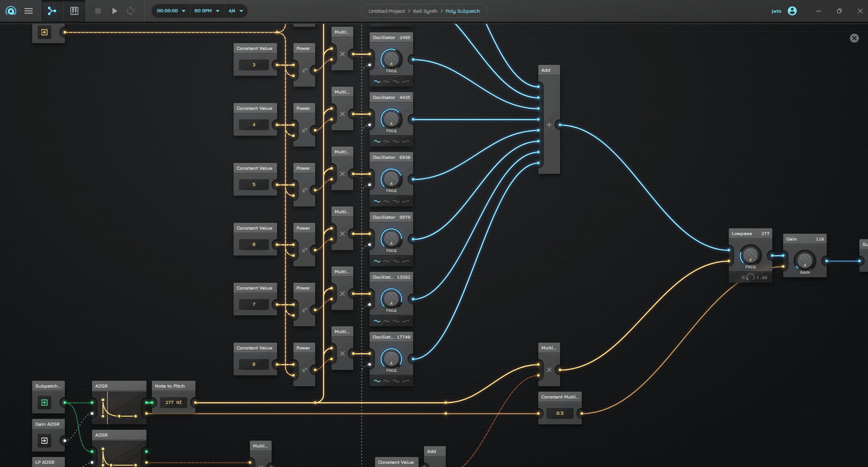Image resolution: width=868 pixels, height=467 pixels.
Task: Select sine waveform on Oscillator 2495
Action: coord(377,82)
